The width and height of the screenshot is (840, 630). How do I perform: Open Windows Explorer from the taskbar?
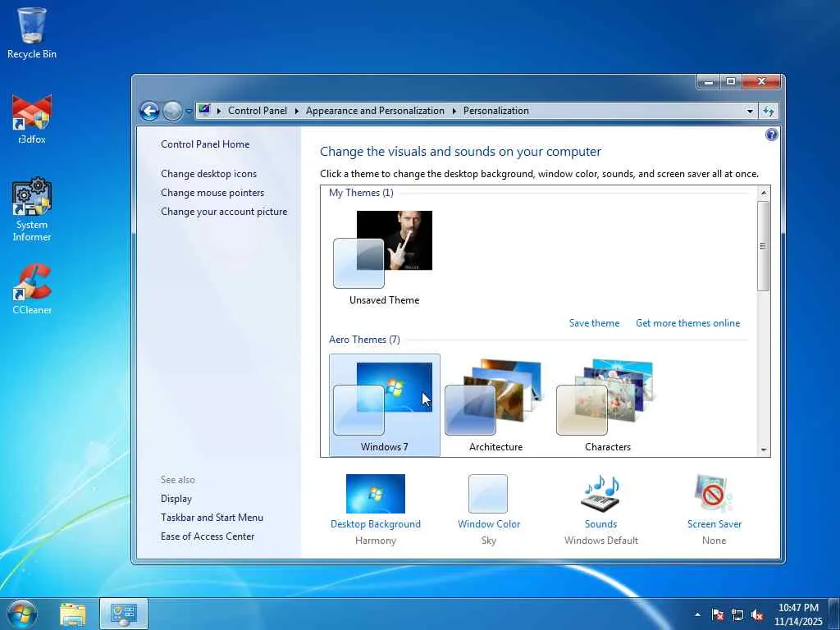(x=73, y=614)
